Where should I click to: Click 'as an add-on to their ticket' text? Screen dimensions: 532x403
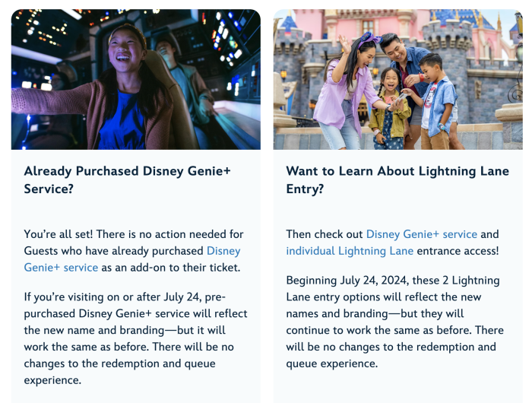[x=171, y=268]
